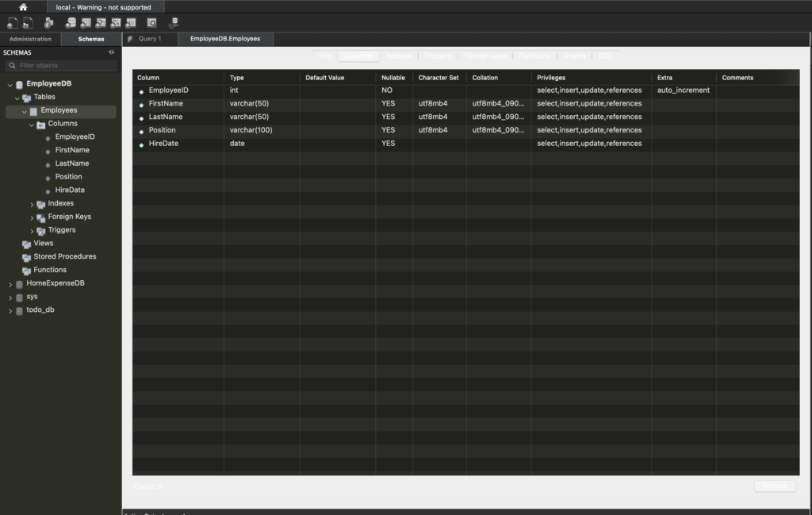Click the open SQL script file icon
This screenshot has width=812, height=515.
point(28,23)
